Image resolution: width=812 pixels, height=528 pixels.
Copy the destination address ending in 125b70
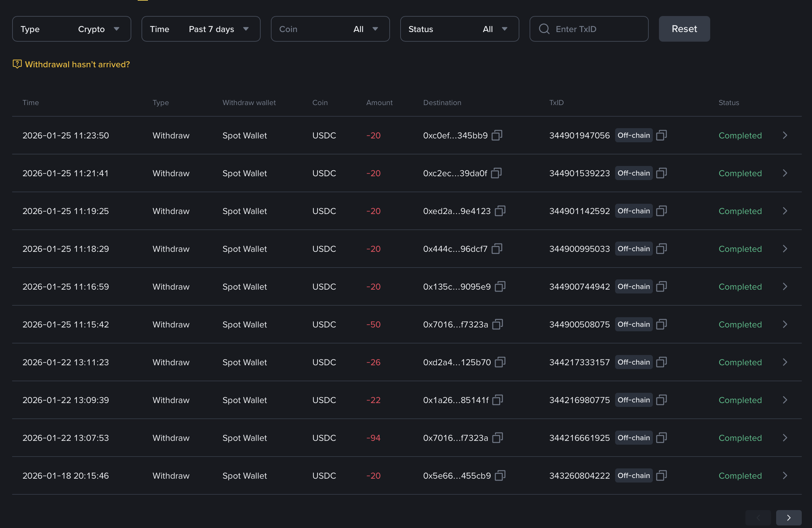point(500,362)
